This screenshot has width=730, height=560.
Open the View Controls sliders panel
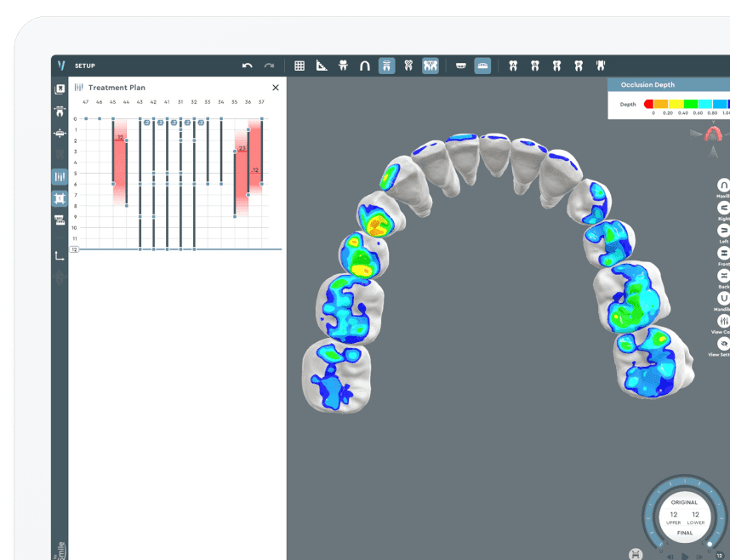723,321
